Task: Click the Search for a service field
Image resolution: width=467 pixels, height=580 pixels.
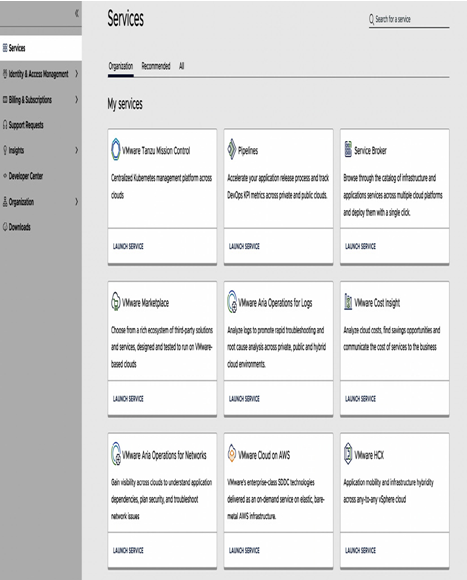Action: tap(409, 19)
